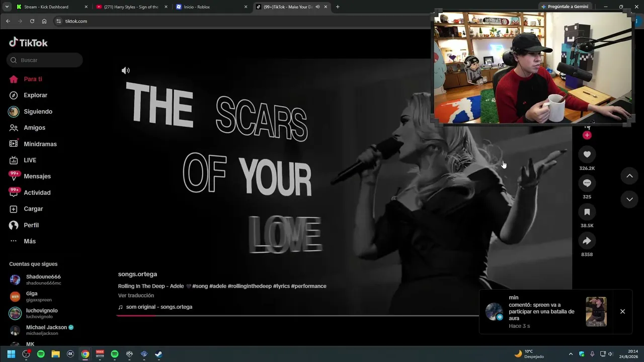
Task: Open the Windows Start menu
Action: 11,354
